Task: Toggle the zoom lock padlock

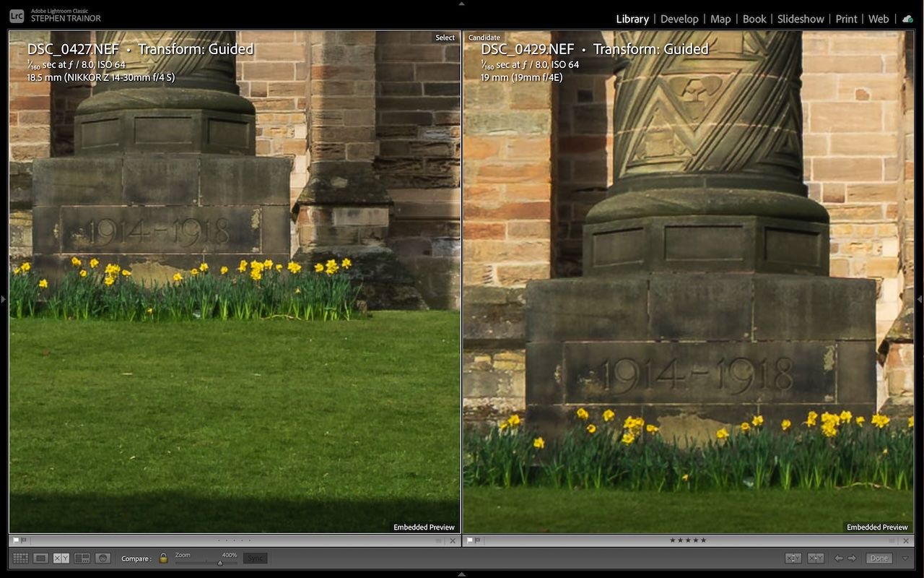Action: click(163, 558)
